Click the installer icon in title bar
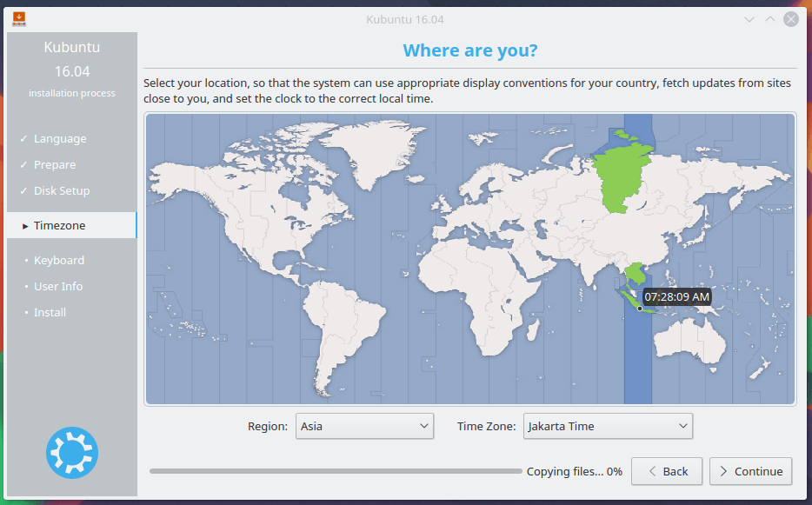This screenshot has width=812, height=505. tap(19, 19)
